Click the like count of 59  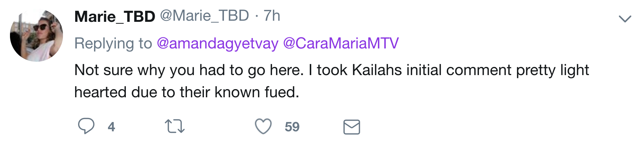pos(292,127)
